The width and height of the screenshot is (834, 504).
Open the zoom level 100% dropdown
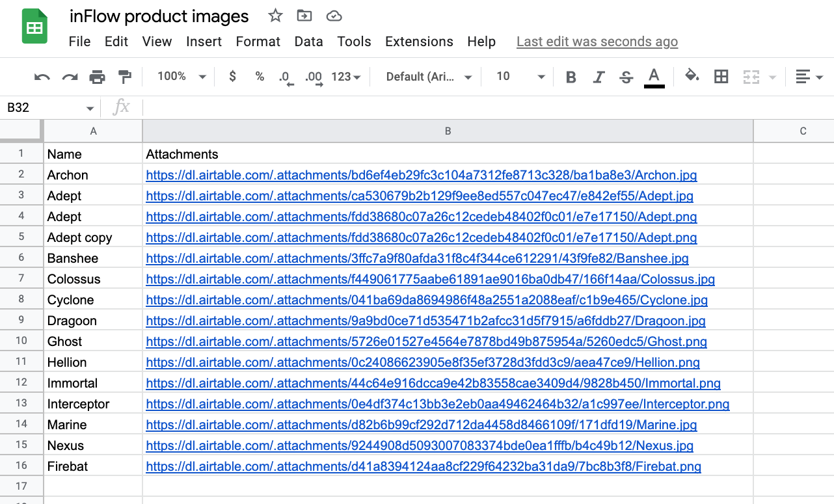[182, 77]
